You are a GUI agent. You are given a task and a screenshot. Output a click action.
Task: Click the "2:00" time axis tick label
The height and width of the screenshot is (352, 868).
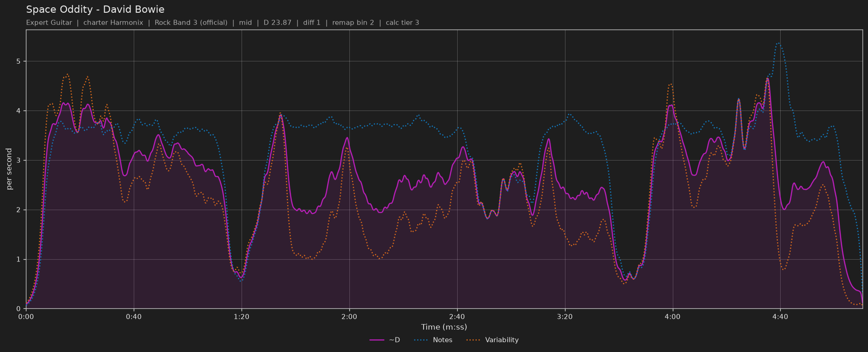pyautogui.click(x=349, y=317)
